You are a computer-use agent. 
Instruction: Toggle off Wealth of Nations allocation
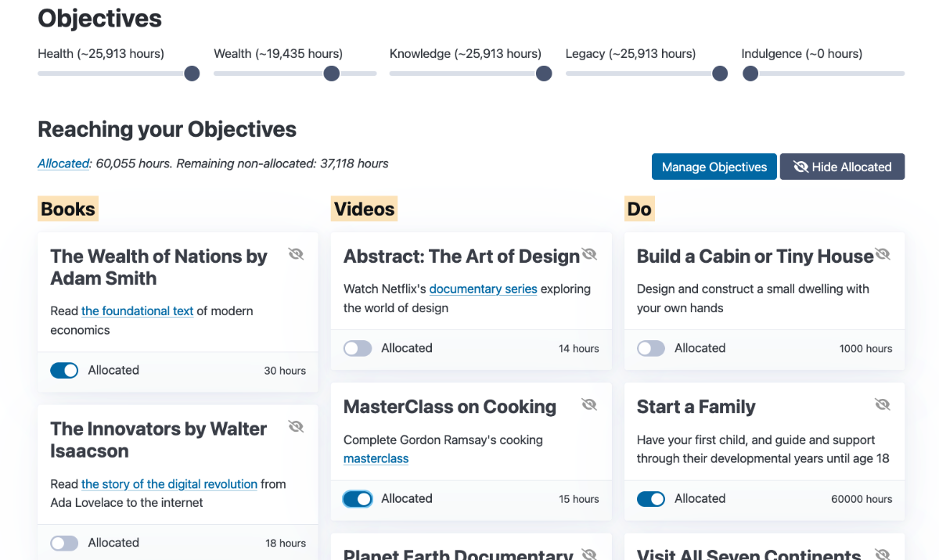pos(64,371)
